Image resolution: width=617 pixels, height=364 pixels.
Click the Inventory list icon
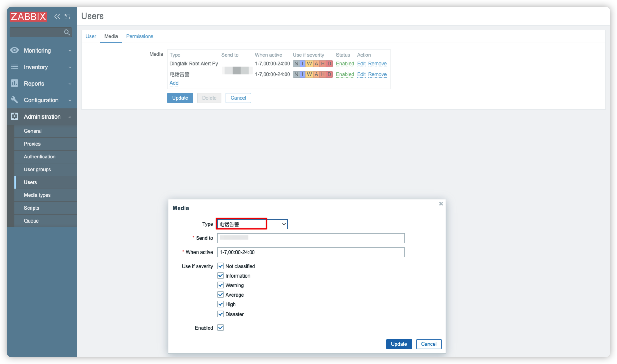click(14, 67)
